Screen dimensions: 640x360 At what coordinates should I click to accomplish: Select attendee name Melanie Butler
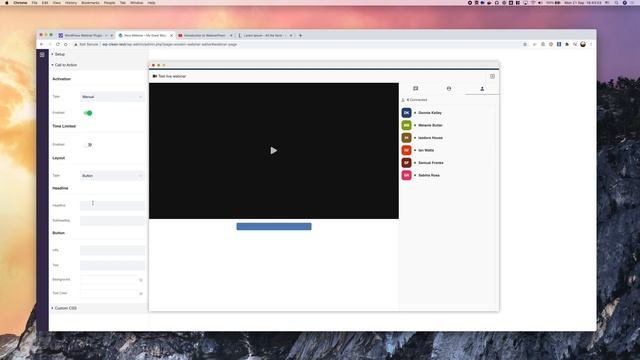430,125
